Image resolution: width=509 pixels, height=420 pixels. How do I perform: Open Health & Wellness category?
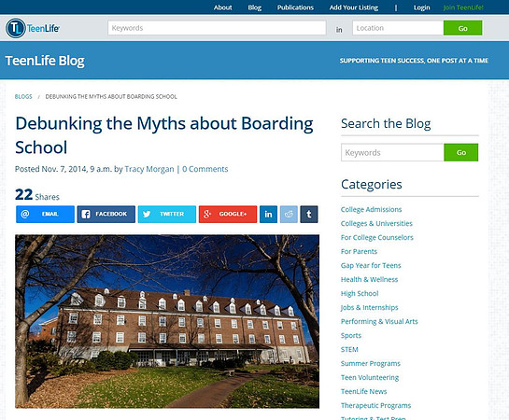369,279
